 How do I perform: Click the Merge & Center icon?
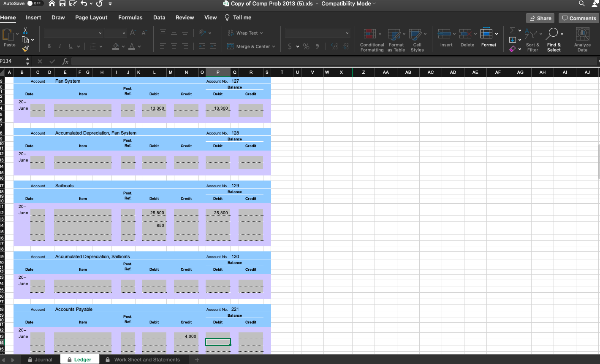[251, 46]
